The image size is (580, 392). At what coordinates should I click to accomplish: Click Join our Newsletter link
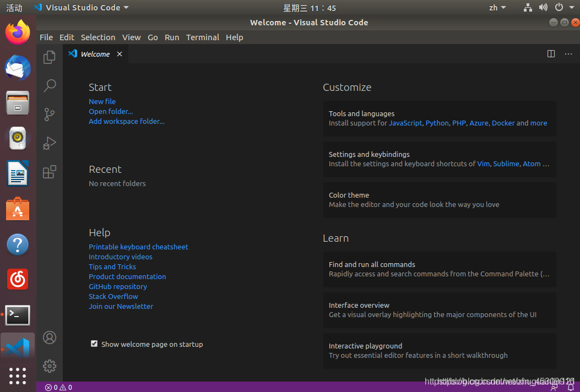pos(121,306)
